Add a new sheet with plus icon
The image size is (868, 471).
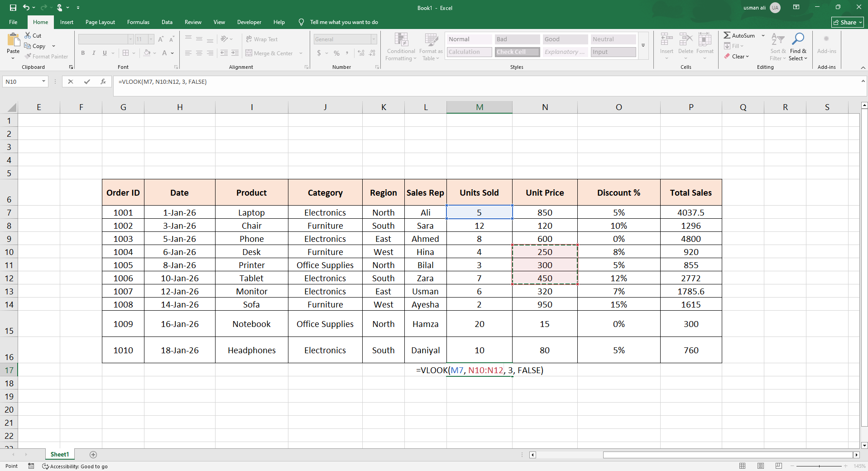click(93, 454)
